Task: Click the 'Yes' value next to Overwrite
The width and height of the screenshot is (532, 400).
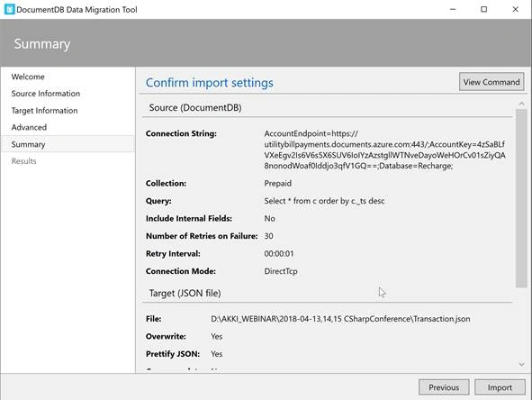Action: tap(216, 337)
